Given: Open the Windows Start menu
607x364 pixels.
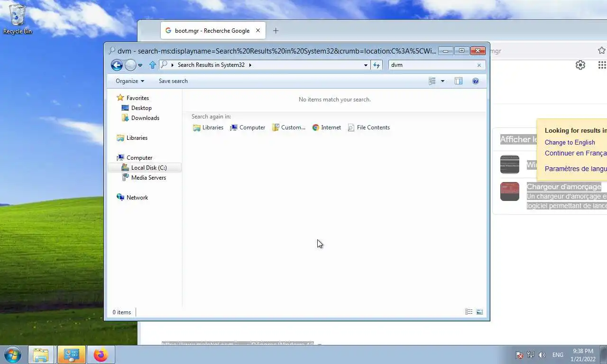Looking at the screenshot, I should [x=12, y=355].
